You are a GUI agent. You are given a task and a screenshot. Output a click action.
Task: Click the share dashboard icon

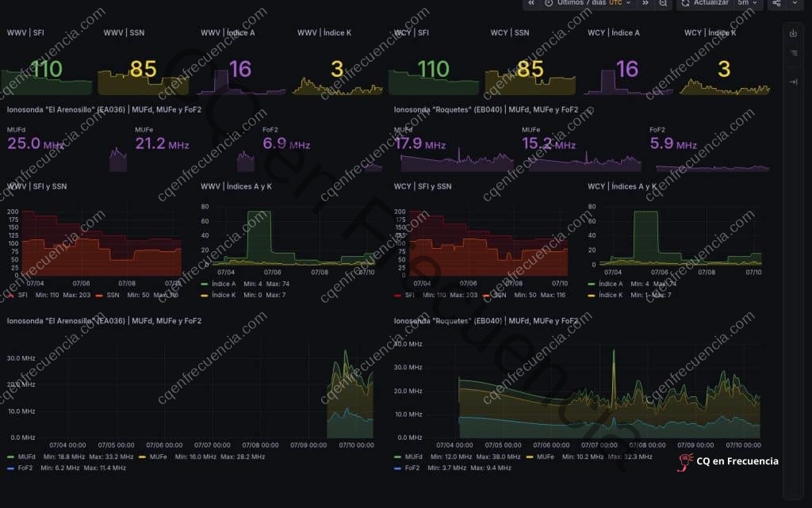click(776, 3)
